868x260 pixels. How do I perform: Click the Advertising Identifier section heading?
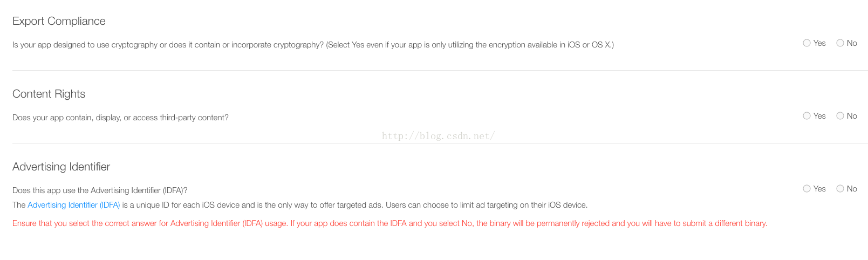tap(61, 167)
